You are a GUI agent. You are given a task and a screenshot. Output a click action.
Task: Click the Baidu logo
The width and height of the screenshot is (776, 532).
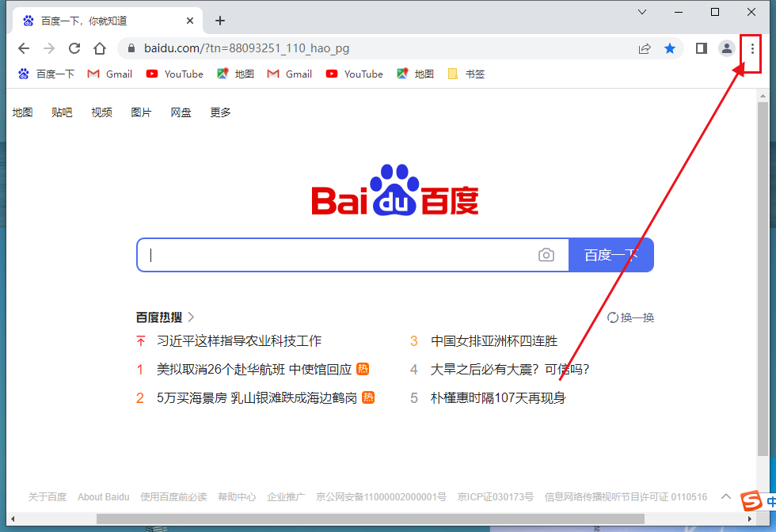(395, 191)
